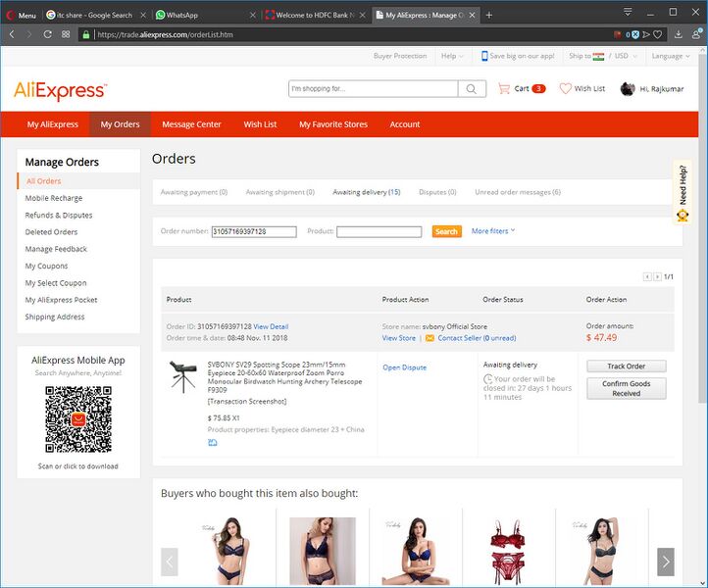Expand the Language dropdown
The width and height of the screenshot is (708, 588).
(x=671, y=56)
